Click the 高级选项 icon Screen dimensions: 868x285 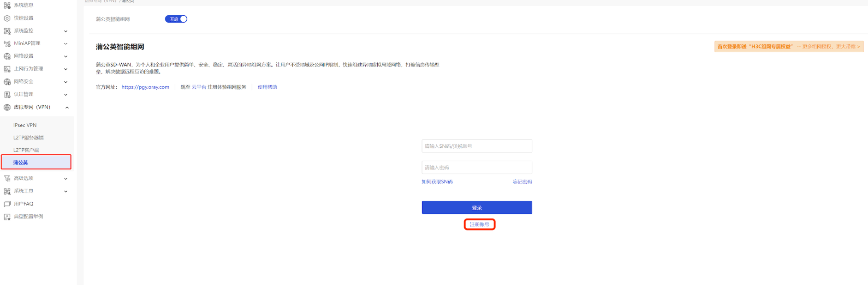(7, 178)
